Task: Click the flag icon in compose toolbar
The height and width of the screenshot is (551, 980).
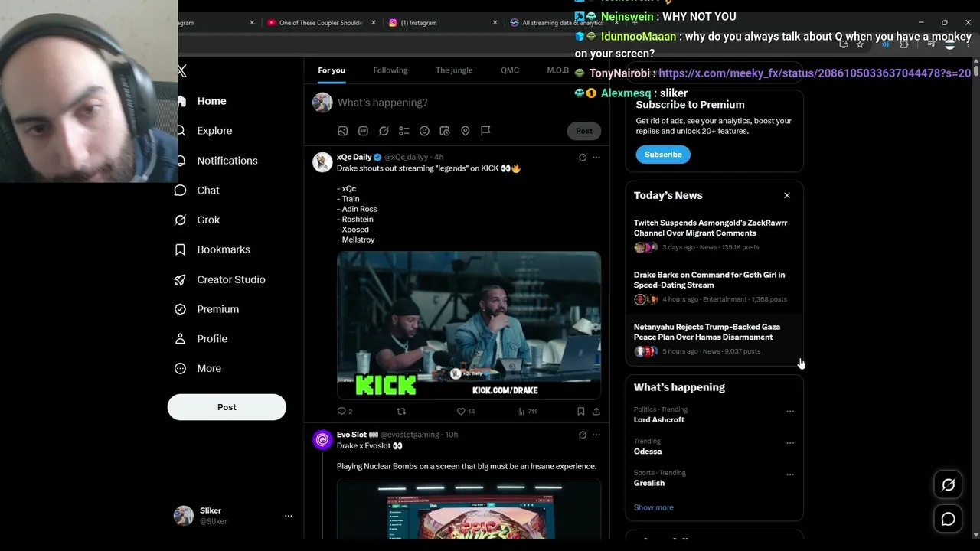Action: click(x=485, y=131)
